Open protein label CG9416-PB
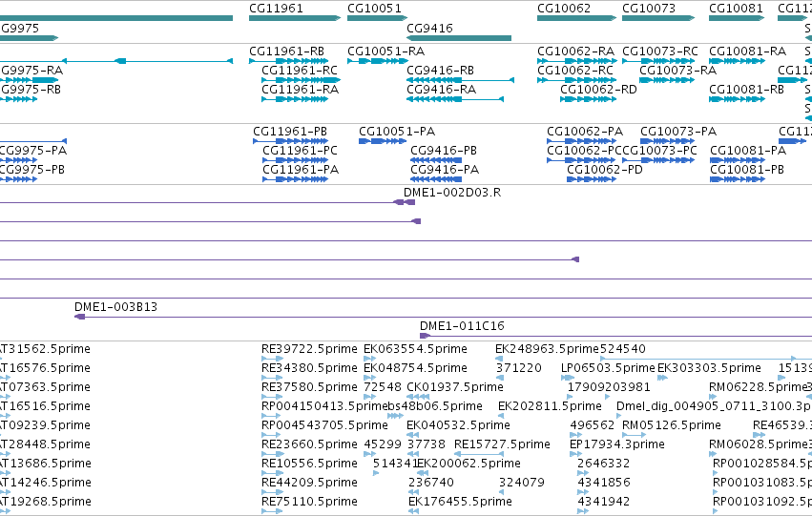The height and width of the screenshot is (516, 812). pos(444,150)
